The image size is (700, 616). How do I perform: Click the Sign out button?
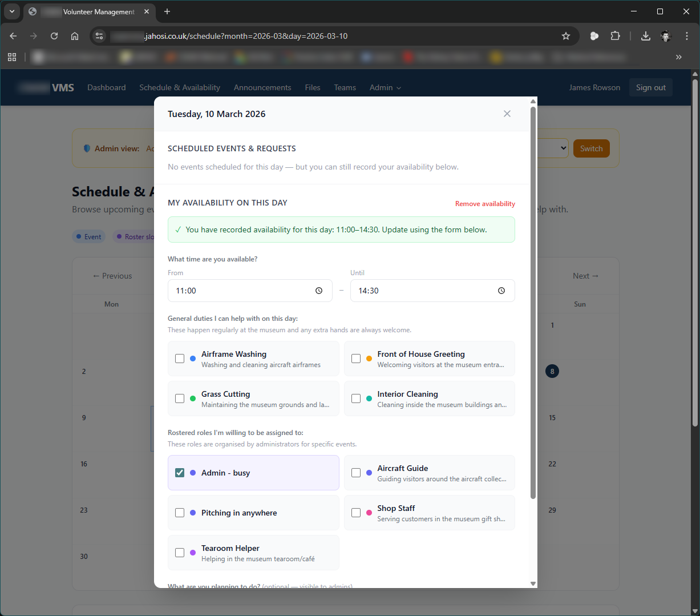(651, 87)
